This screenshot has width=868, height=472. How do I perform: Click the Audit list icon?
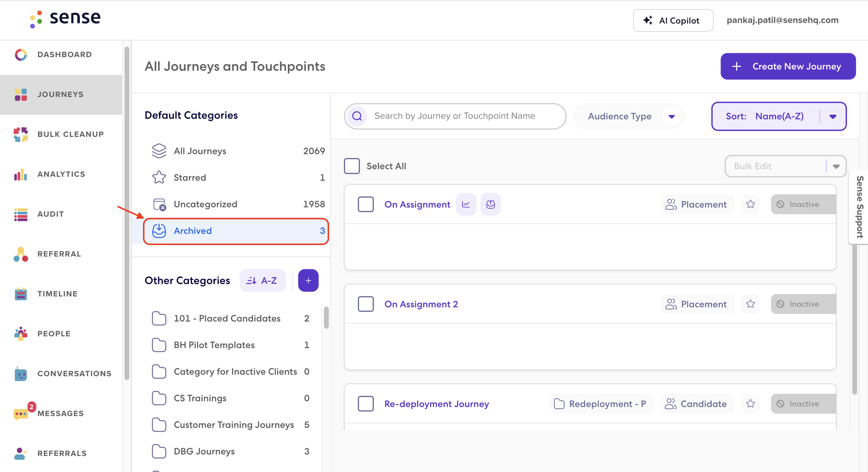click(x=21, y=214)
